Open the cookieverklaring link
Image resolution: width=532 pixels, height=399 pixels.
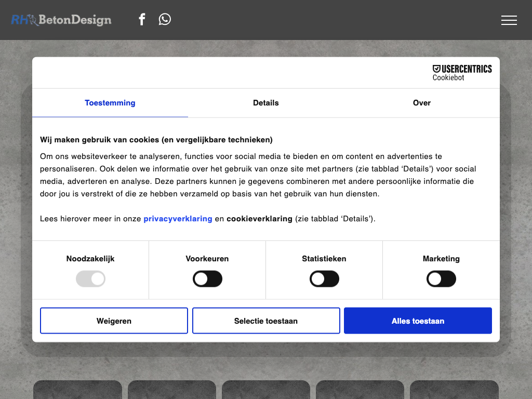click(x=259, y=219)
